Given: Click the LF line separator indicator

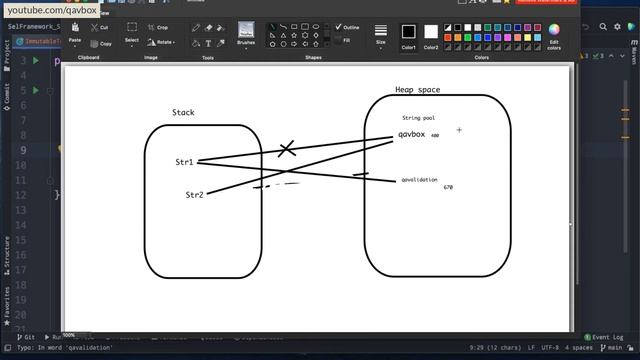Looking at the screenshot, I should click(x=531, y=348).
